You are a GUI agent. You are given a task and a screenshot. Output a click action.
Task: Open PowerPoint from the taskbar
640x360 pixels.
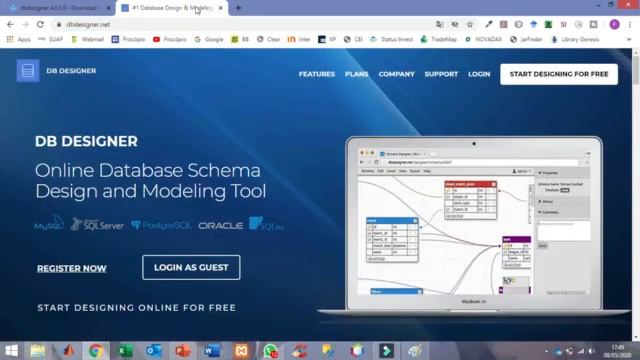click(183, 351)
